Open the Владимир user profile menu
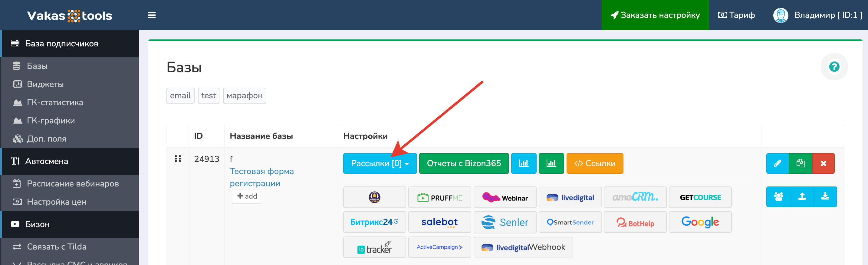 pyautogui.click(x=817, y=15)
